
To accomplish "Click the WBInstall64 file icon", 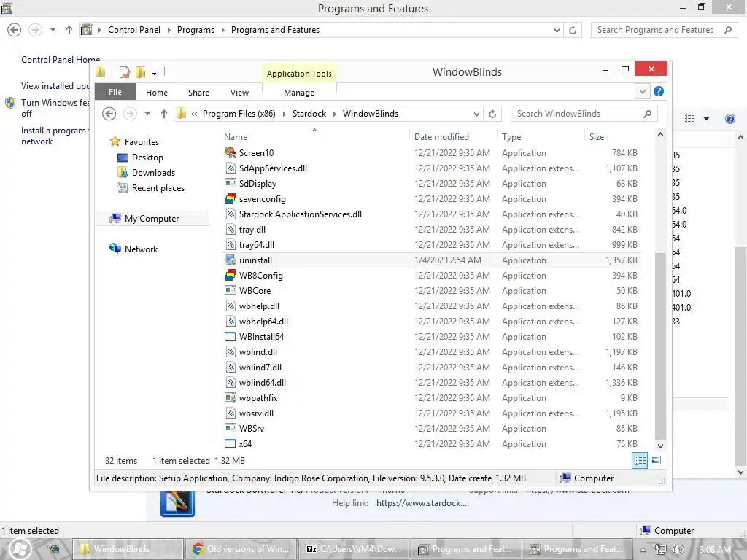I will tap(231, 337).
